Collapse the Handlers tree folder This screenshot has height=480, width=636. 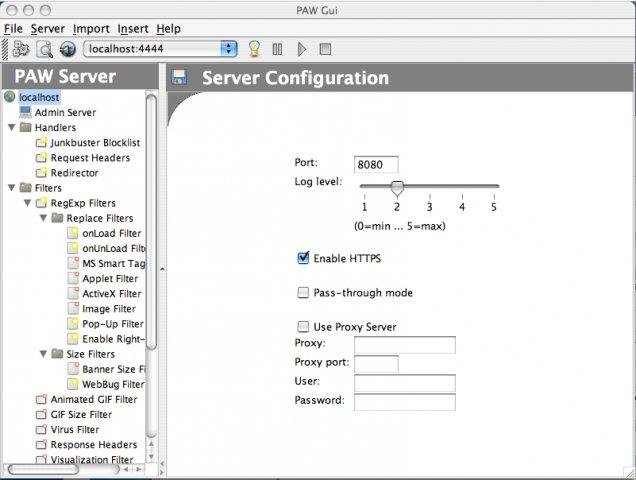(11, 128)
